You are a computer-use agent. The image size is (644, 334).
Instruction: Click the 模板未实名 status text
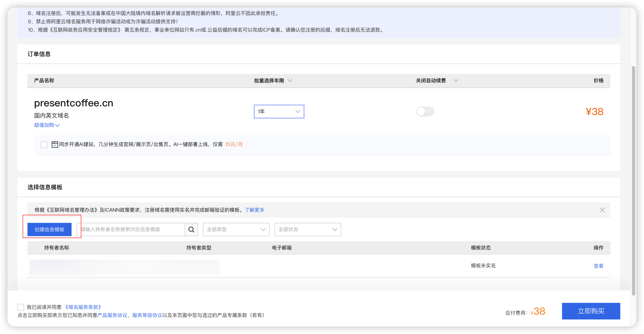[x=483, y=266]
